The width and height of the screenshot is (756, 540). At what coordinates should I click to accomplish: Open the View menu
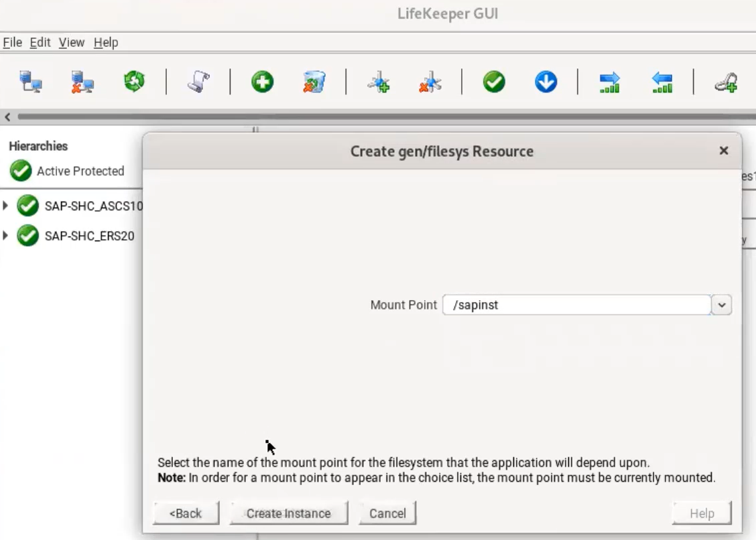(x=71, y=42)
